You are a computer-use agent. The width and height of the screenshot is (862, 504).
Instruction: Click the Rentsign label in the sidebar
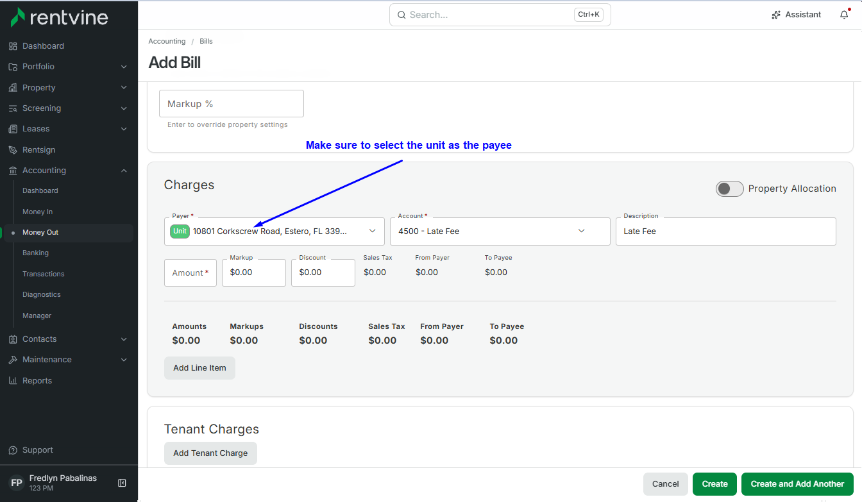[39, 150]
